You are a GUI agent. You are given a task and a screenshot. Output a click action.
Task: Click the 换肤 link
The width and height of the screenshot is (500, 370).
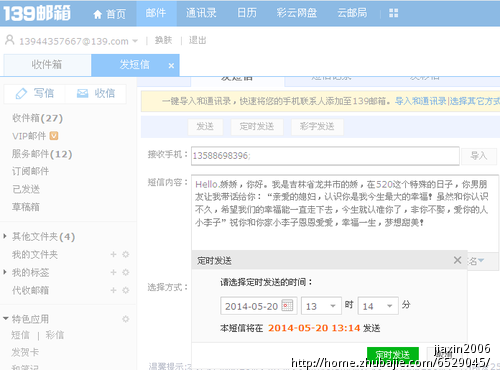click(163, 40)
